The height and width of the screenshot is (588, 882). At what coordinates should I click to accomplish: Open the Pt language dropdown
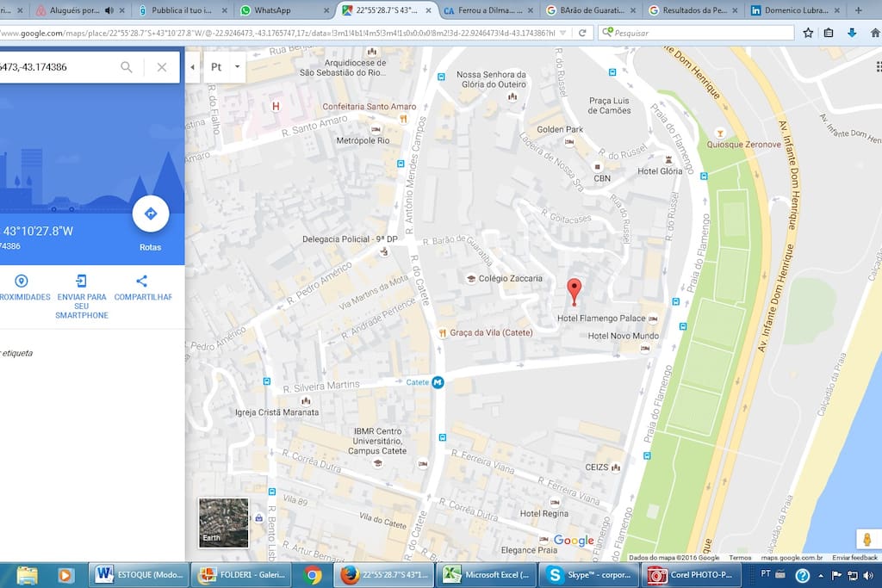coord(225,67)
